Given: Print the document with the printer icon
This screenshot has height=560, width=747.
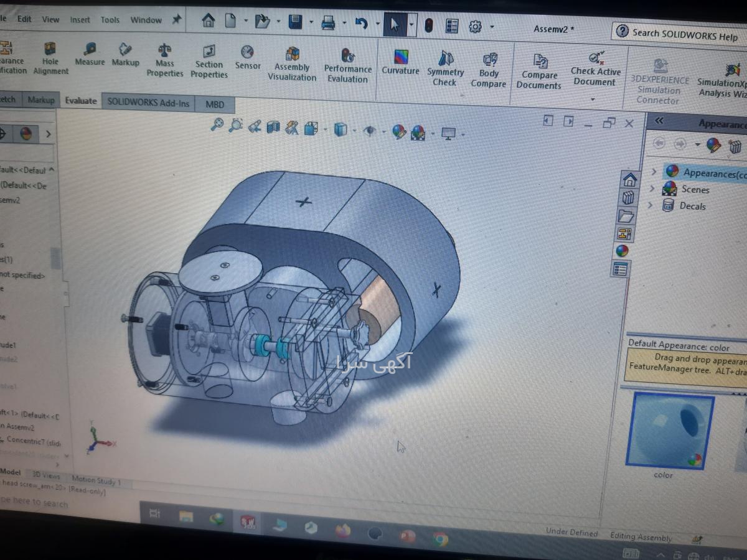Looking at the screenshot, I should point(328,24).
